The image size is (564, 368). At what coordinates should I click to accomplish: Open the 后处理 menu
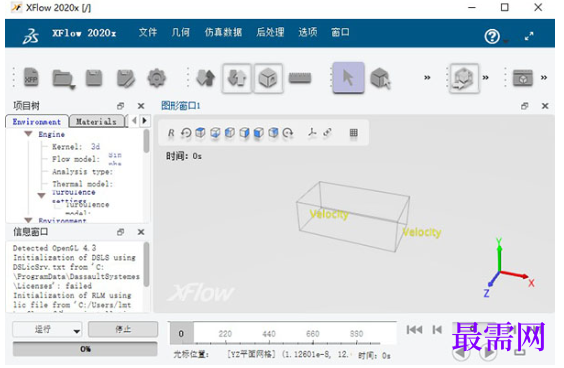tap(270, 32)
